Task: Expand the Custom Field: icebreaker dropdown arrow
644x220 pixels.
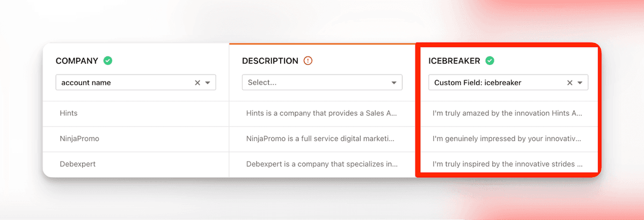Action: [x=580, y=83]
